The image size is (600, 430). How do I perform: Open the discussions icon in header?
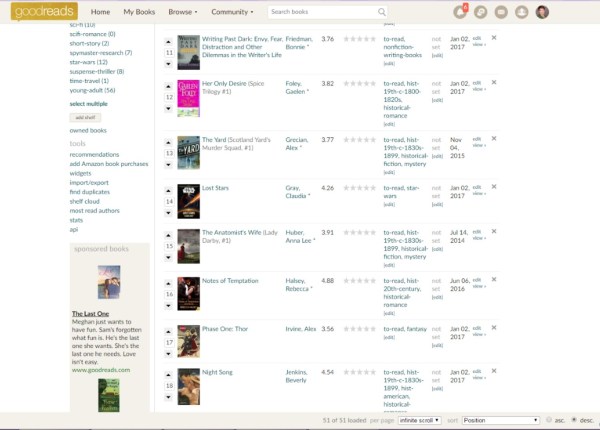tap(481, 12)
